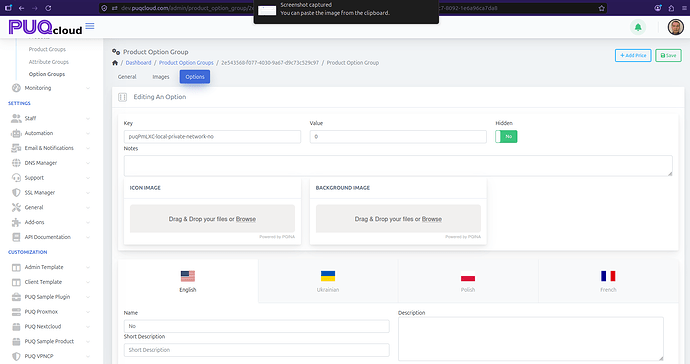Click the Email & Notifications icon
The width and height of the screenshot is (690, 364).
pos(16,148)
